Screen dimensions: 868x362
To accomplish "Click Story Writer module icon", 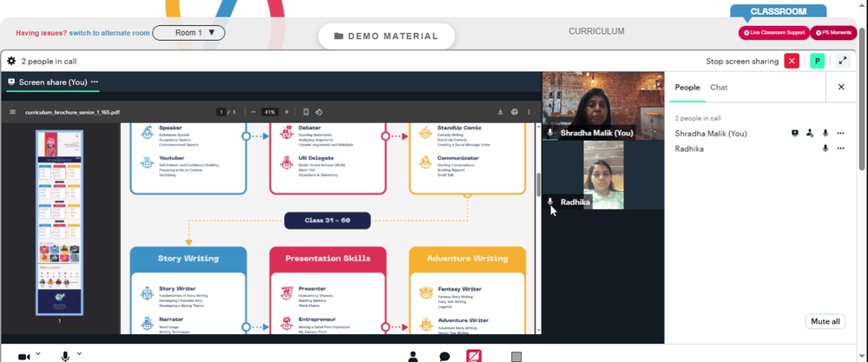I will (147, 293).
